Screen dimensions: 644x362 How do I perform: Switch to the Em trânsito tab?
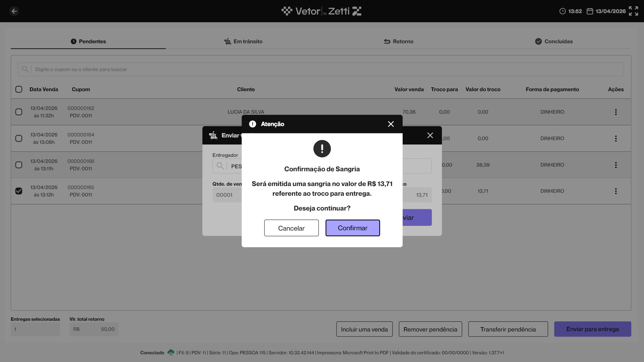[243, 42]
